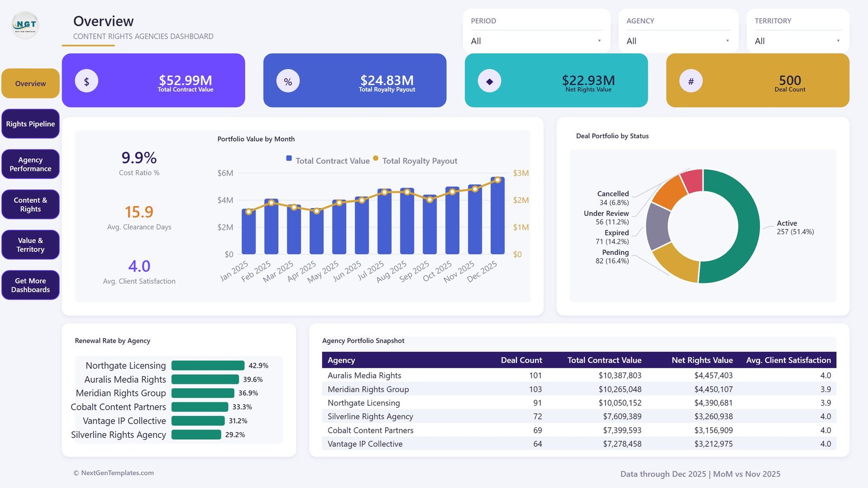Click the Get More Dashboards button

pyautogui.click(x=30, y=285)
